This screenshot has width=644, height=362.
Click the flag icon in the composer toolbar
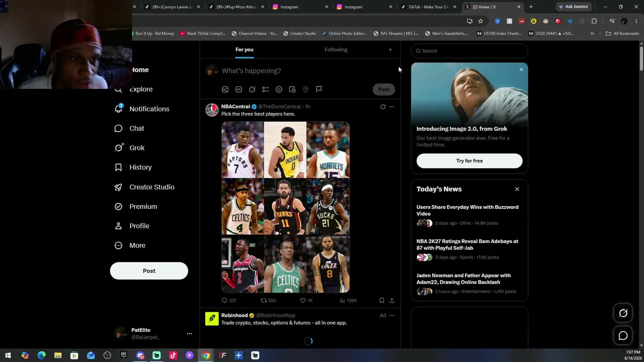click(319, 89)
